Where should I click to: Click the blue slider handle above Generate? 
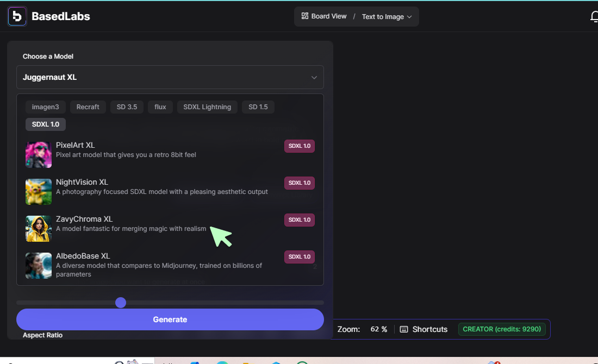click(x=121, y=303)
